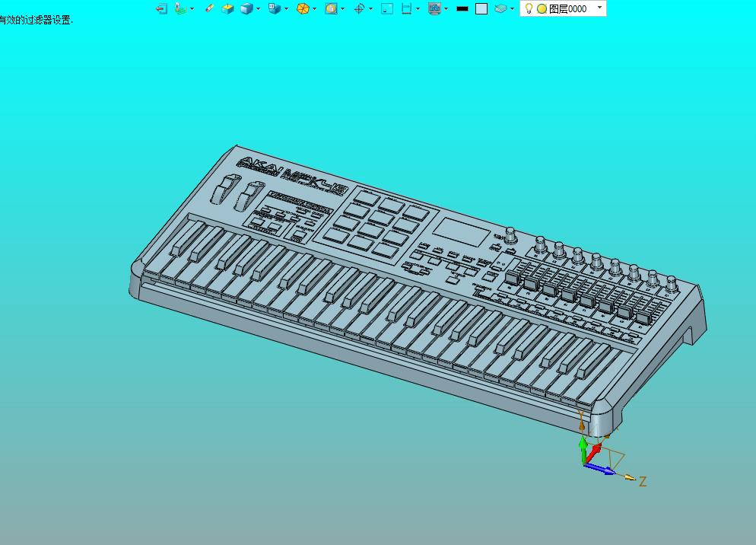The height and width of the screenshot is (545, 756).
Task: Click the green Y axis arrow of triad
Action: tap(583, 449)
